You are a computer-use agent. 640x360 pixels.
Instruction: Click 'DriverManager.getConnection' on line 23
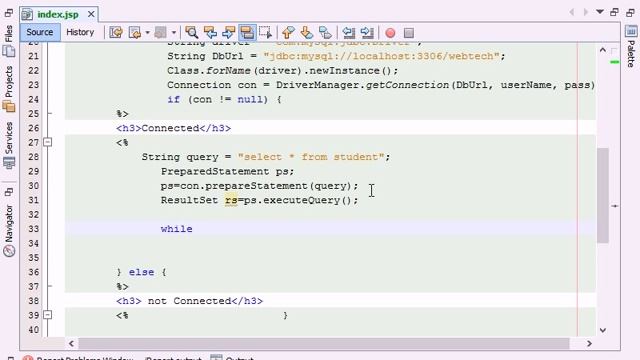click(362, 85)
